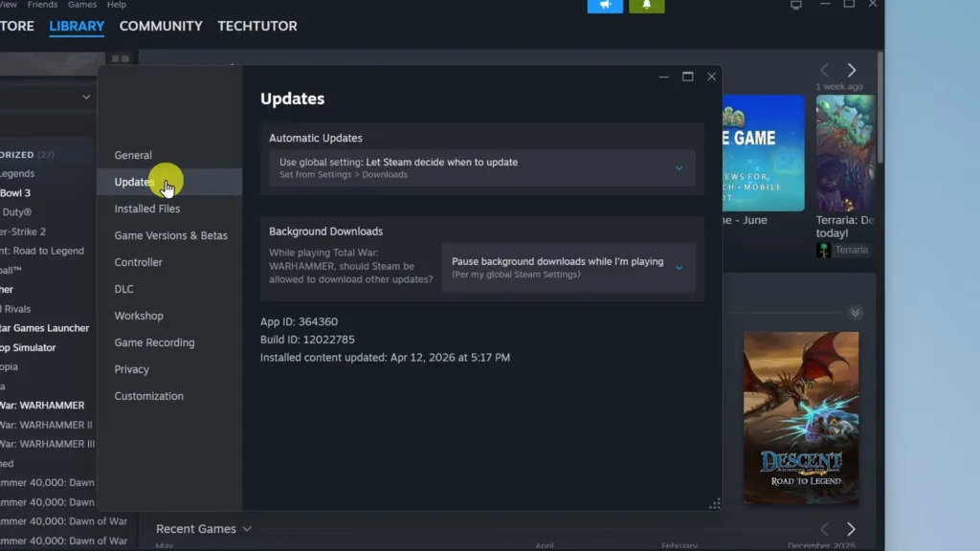
Task: Open the library filter dropdown chevron
Action: point(86,97)
